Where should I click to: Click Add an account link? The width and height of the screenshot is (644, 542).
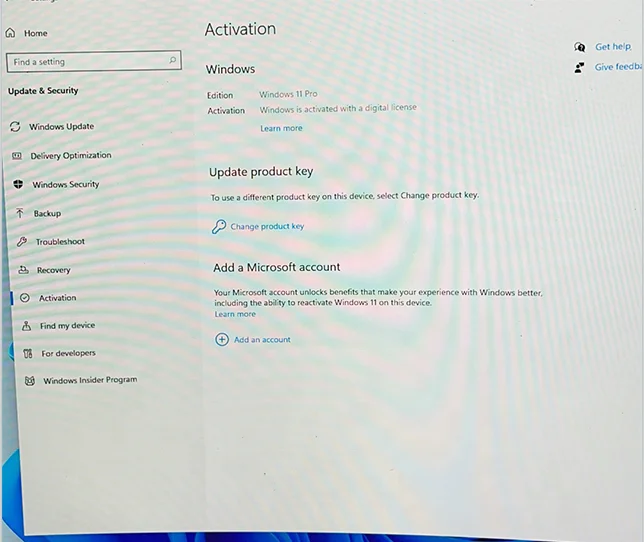[262, 340]
